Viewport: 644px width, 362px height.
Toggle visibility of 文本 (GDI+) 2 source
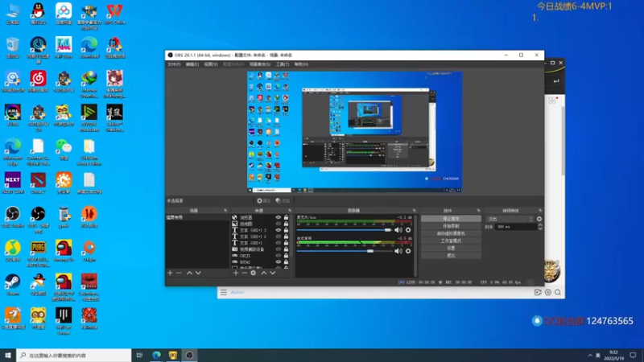279,237
